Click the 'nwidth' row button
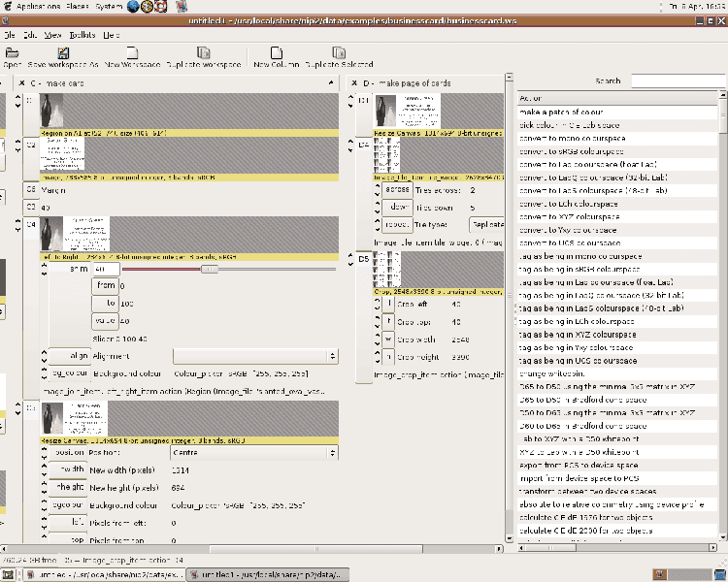Viewport: 728px width, 582px height. pyautogui.click(x=69, y=469)
